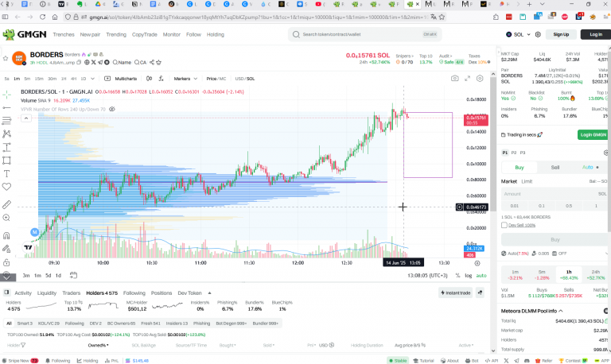The height and width of the screenshot is (364, 611).
Task: Set the 5d date range
Action: point(48,275)
